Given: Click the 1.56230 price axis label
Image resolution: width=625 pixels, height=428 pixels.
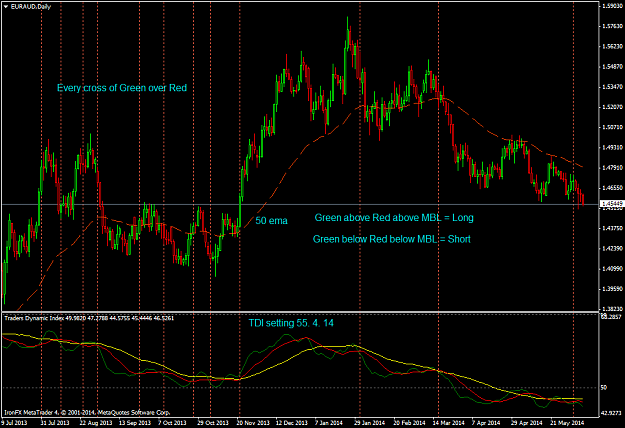Looking at the screenshot, I should 612,46.
